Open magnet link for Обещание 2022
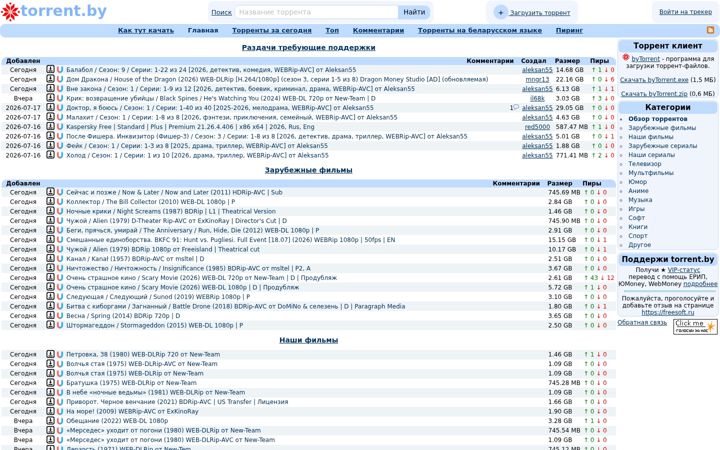Viewport: 720px width, 450px height. click(x=60, y=421)
